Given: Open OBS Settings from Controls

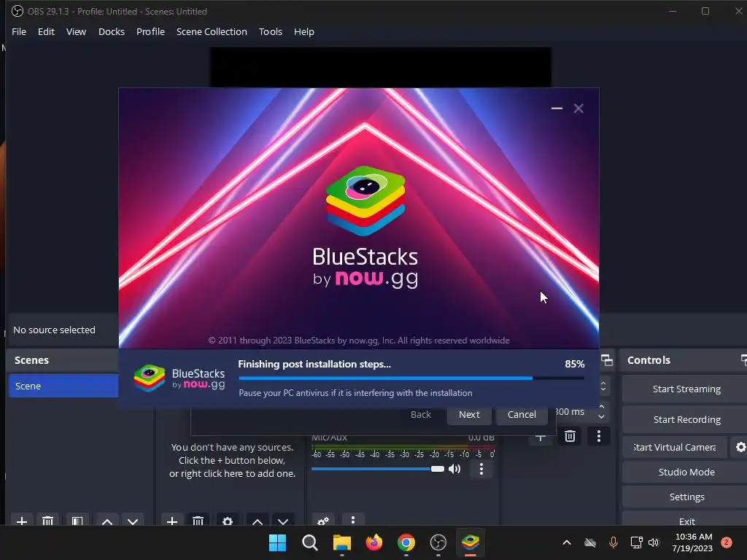Looking at the screenshot, I should click(686, 497).
